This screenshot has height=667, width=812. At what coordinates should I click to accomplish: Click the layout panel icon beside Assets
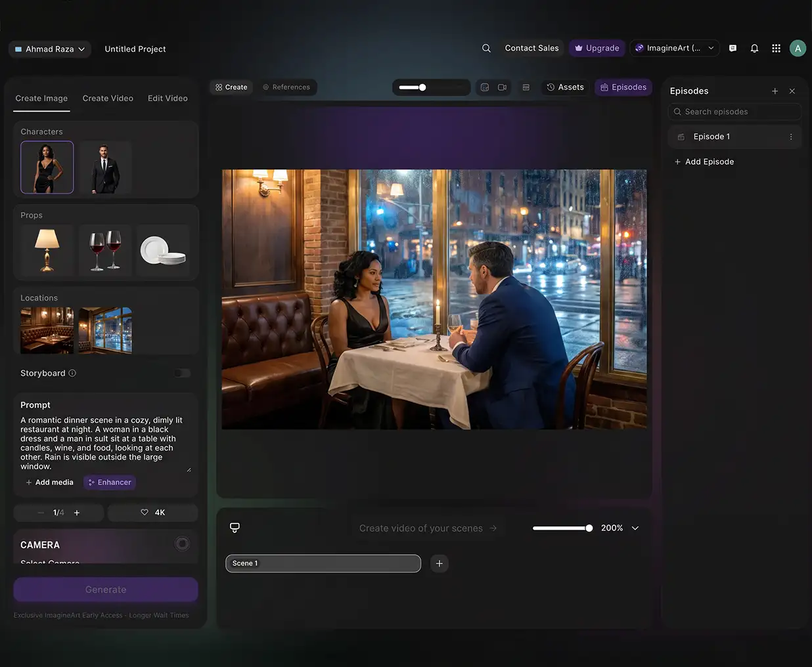click(x=526, y=87)
